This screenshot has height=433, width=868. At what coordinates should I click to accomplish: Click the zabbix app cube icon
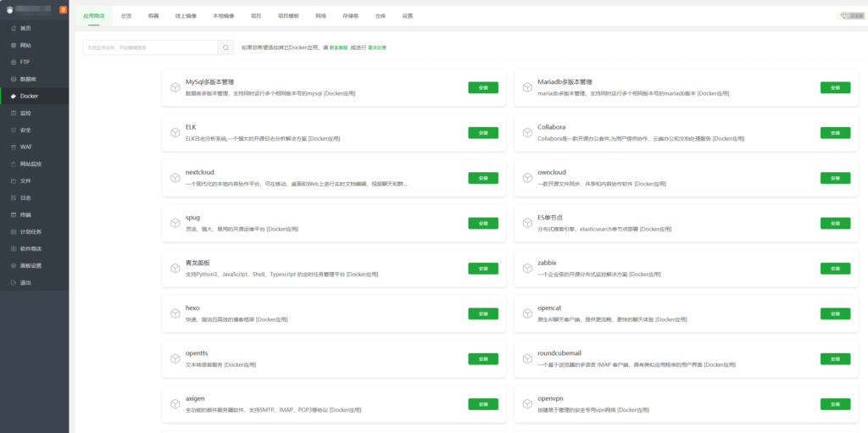(x=527, y=268)
